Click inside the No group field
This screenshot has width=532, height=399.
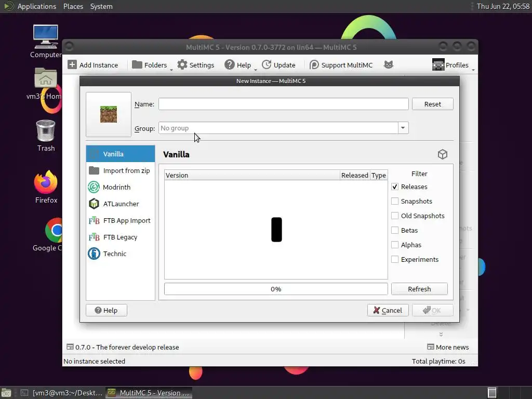tap(278, 128)
